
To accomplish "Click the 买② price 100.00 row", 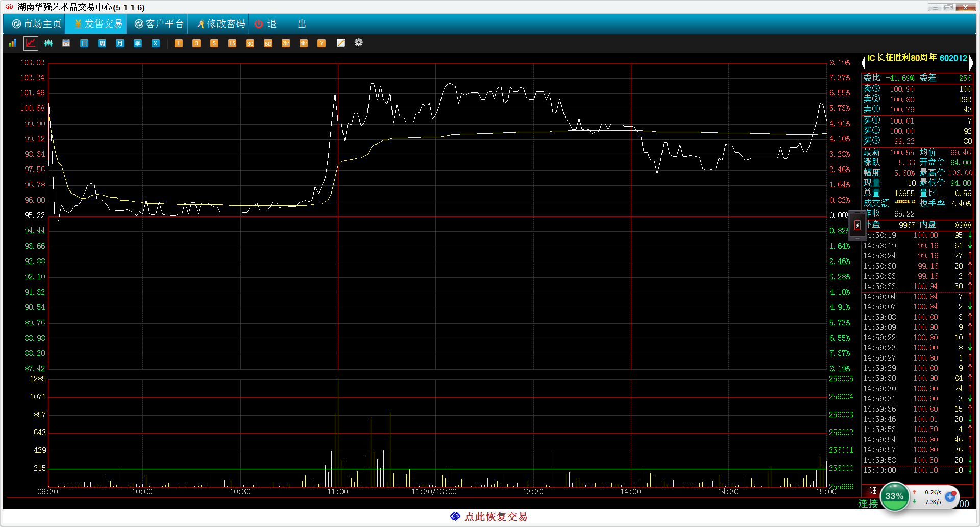I will [x=917, y=131].
